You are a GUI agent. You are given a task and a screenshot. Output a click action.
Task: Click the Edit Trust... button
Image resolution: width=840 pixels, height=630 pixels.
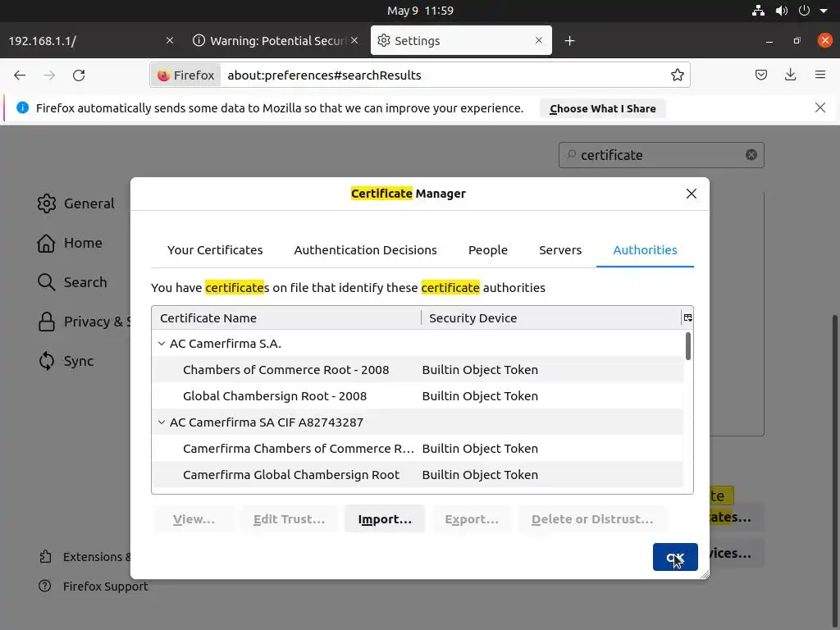pos(289,518)
